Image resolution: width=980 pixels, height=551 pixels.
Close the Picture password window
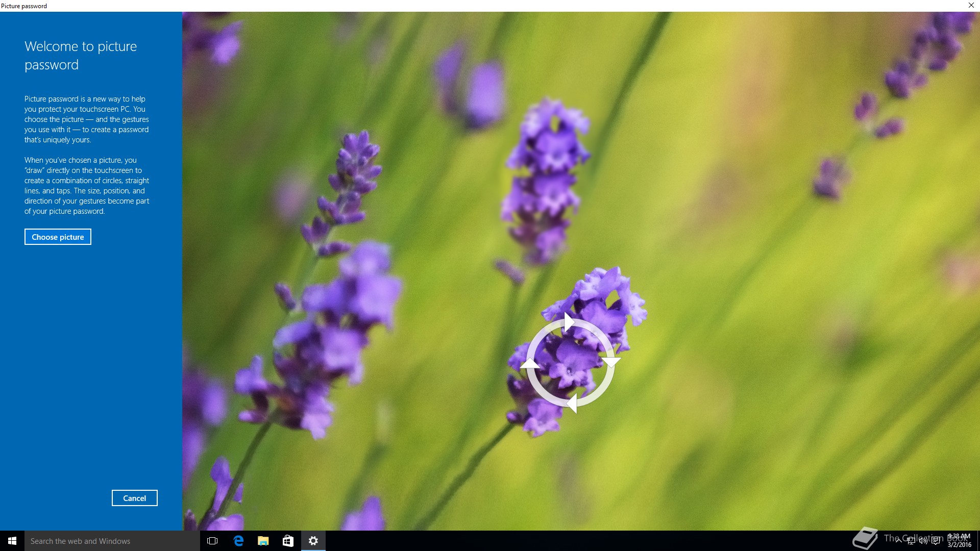[x=971, y=5]
